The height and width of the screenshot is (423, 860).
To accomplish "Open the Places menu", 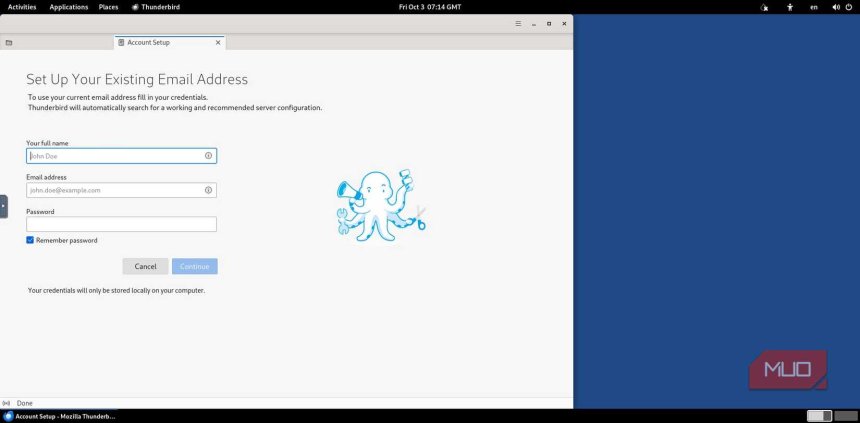I will pos(108,7).
